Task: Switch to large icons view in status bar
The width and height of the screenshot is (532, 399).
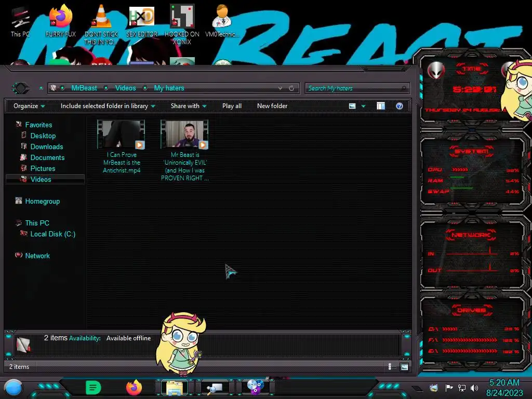Action: point(404,367)
